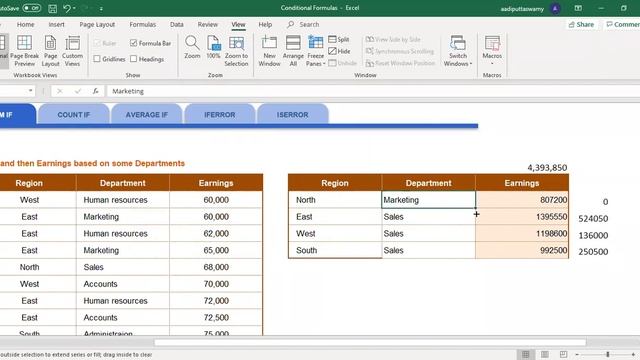Open the Formulas ribbon tab
The image size is (640, 360).
point(142,24)
